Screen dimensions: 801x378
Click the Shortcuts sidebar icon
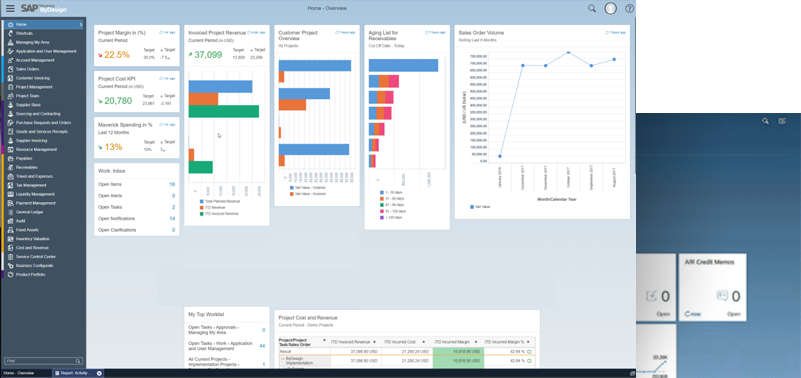click(x=10, y=33)
